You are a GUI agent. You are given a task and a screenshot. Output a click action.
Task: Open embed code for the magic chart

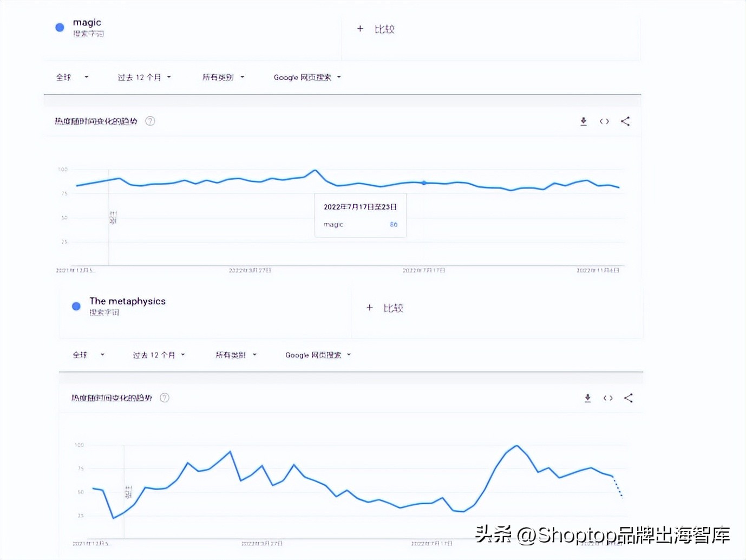coord(604,121)
